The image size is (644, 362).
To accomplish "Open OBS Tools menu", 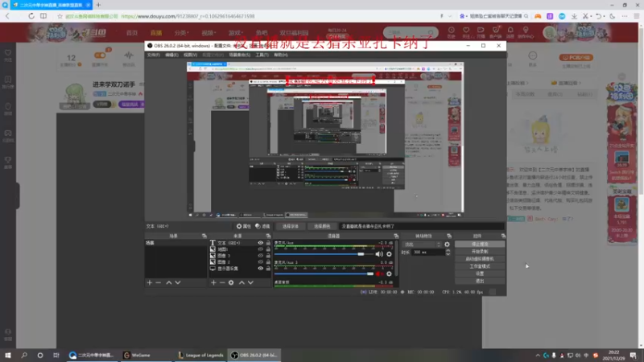I will (x=262, y=55).
